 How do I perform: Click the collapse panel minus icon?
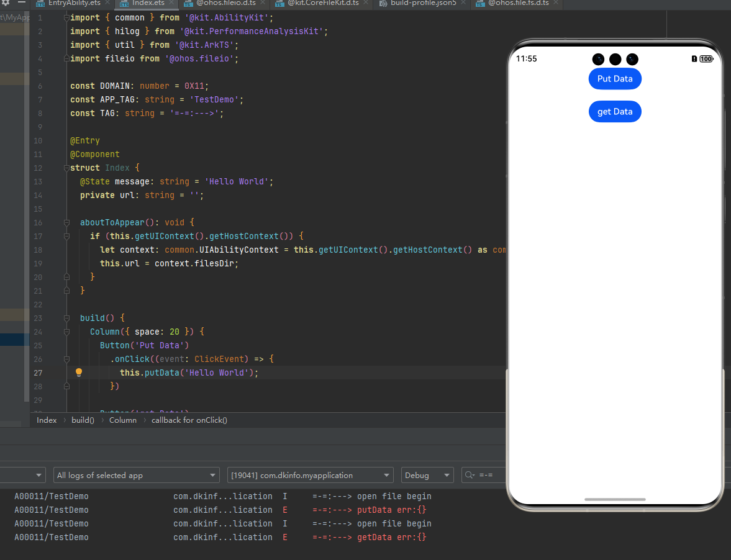22,3
